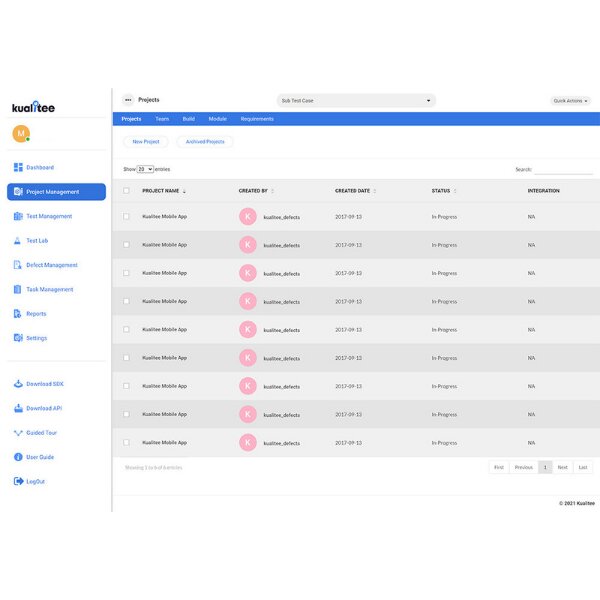This screenshot has width=600, height=600.
Task: Click the LogOut icon
Action: (x=18, y=481)
